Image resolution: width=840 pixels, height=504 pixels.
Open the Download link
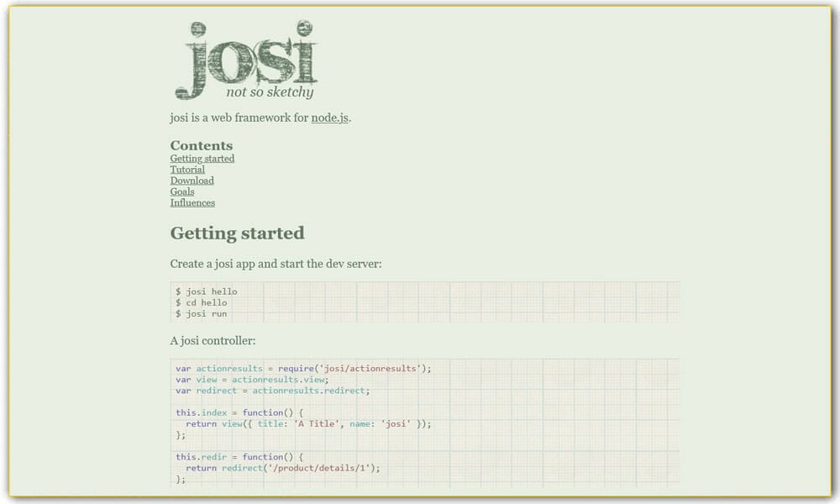(192, 181)
